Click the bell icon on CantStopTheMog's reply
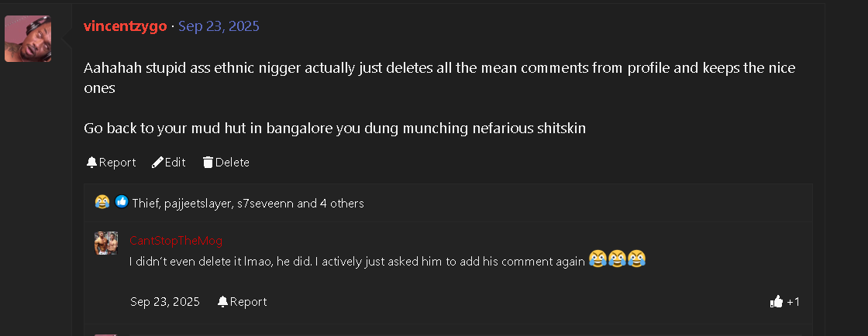This screenshot has height=336, width=868. (x=223, y=302)
